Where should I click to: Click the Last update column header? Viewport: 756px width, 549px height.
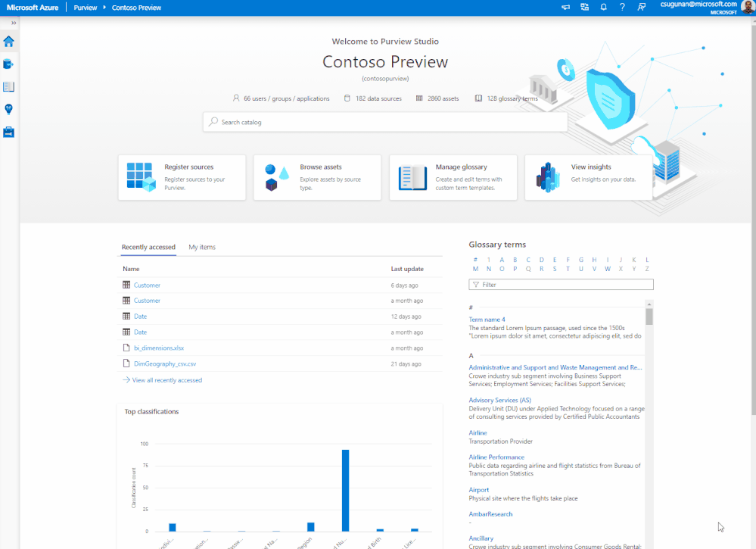point(407,269)
